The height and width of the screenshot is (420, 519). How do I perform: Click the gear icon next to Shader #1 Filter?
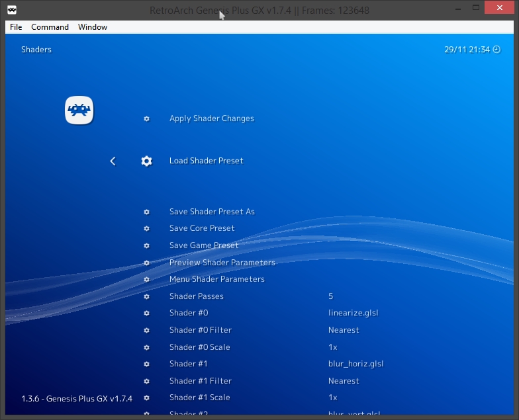(147, 381)
